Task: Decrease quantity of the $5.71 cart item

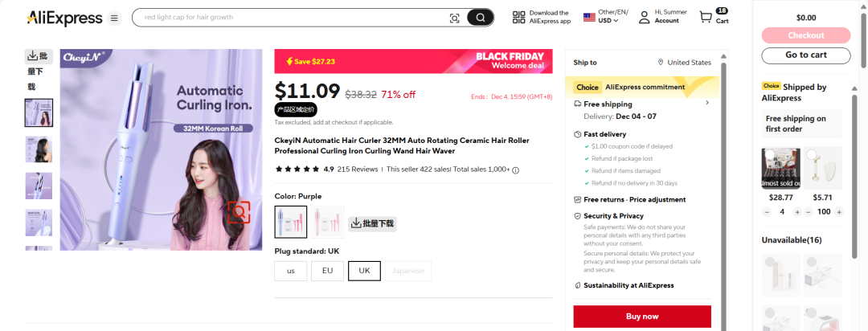Action: click(x=809, y=212)
